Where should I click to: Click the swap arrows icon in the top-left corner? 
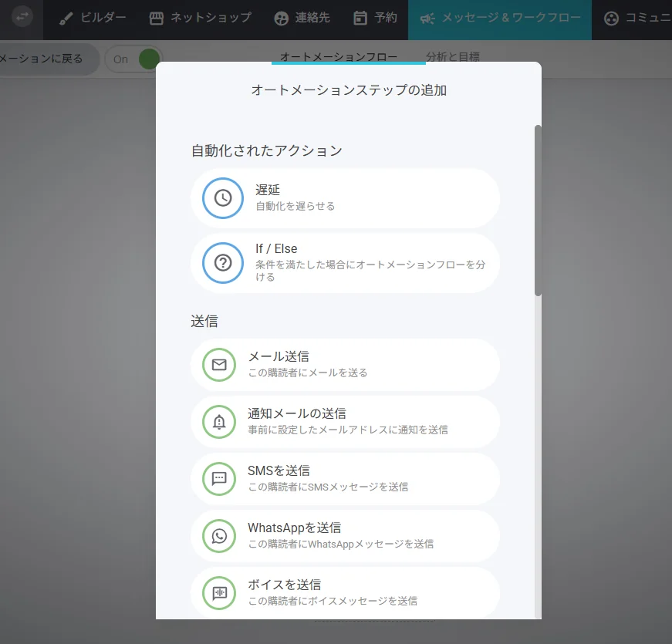coord(22,17)
